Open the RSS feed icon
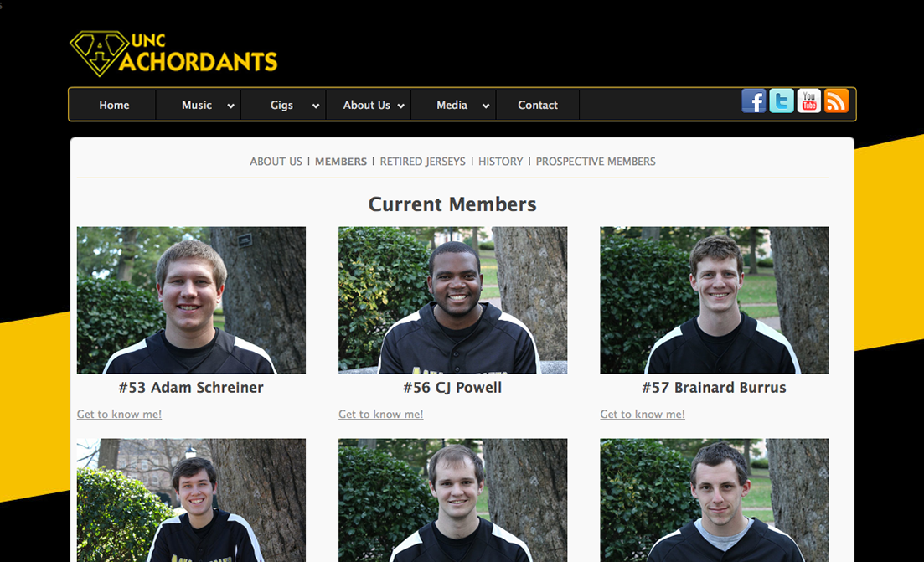 [x=836, y=101]
